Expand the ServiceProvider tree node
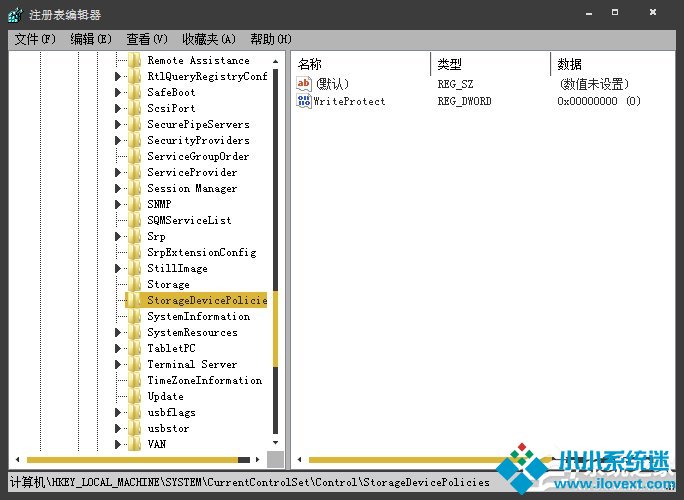 [118, 172]
